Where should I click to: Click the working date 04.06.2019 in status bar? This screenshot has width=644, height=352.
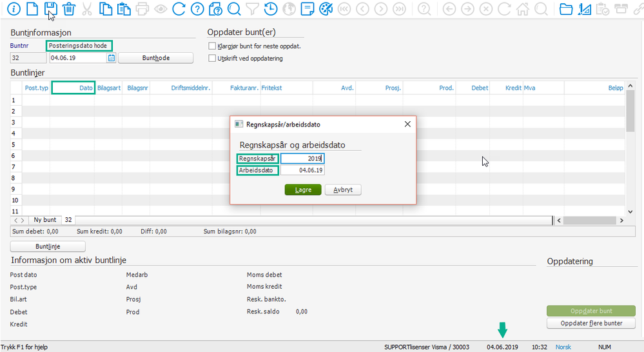point(502,347)
